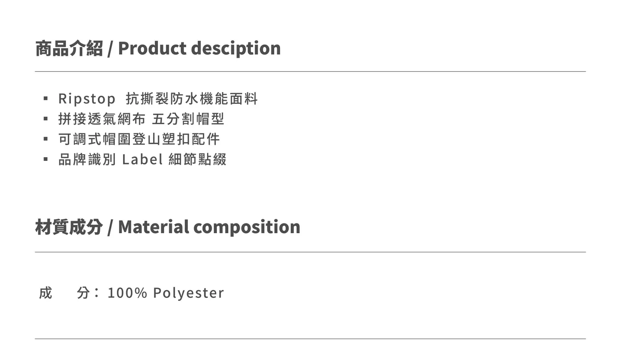Click the bullet marker before 拼接透氣網布
The width and height of the screenshot is (621, 364).
(46, 119)
